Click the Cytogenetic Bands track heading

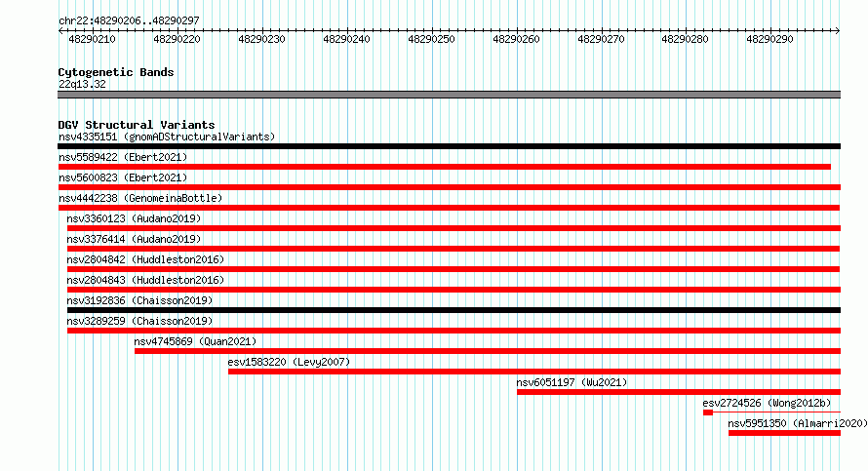116,72
